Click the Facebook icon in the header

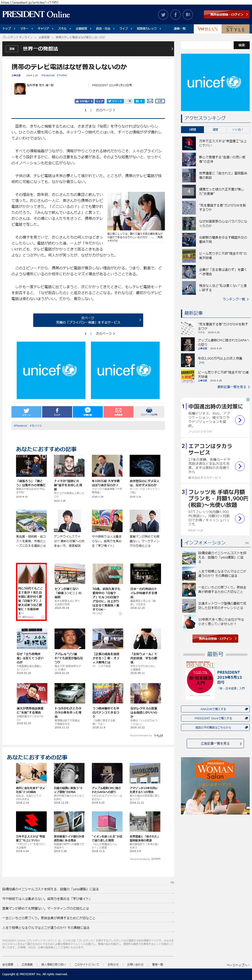click(175, 15)
